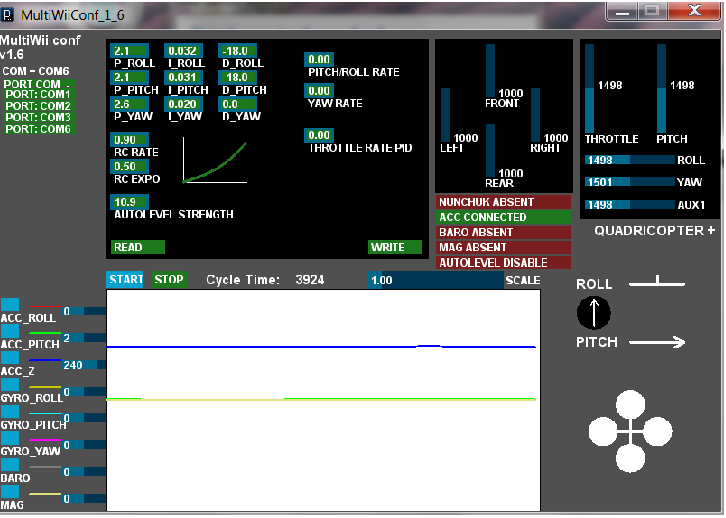Click the RC EXPO value 0.50 field
The width and height of the screenshot is (726, 518).
pos(130,166)
